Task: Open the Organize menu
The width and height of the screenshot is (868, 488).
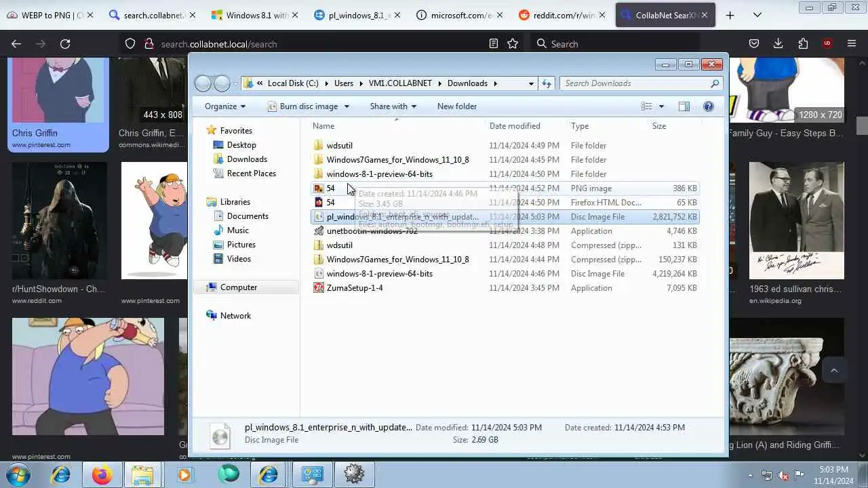Action: [x=225, y=106]
